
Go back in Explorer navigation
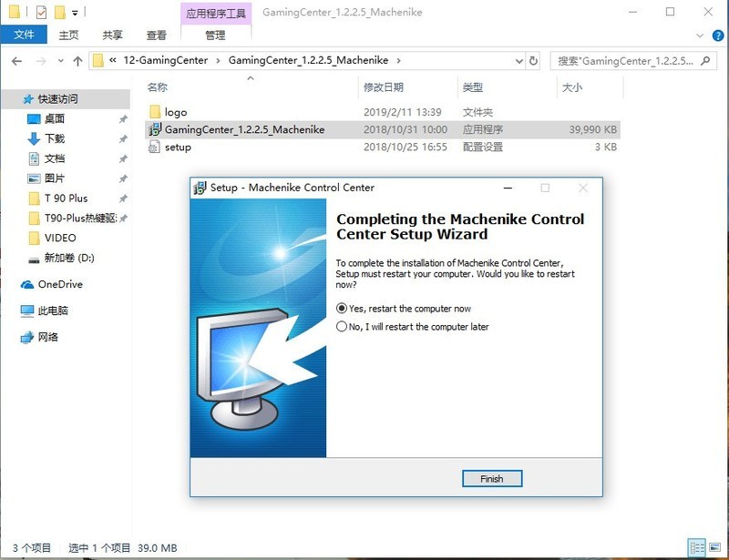16,61
